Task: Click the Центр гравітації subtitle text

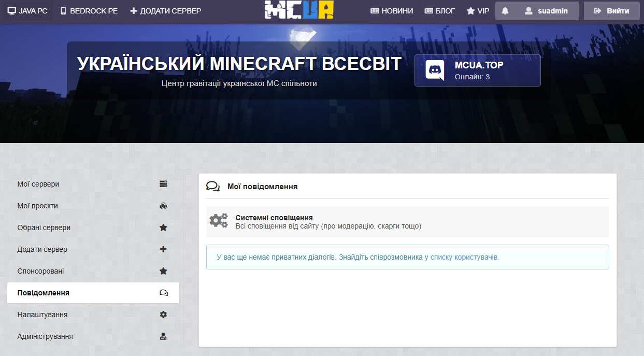Action: coord(239,83)
